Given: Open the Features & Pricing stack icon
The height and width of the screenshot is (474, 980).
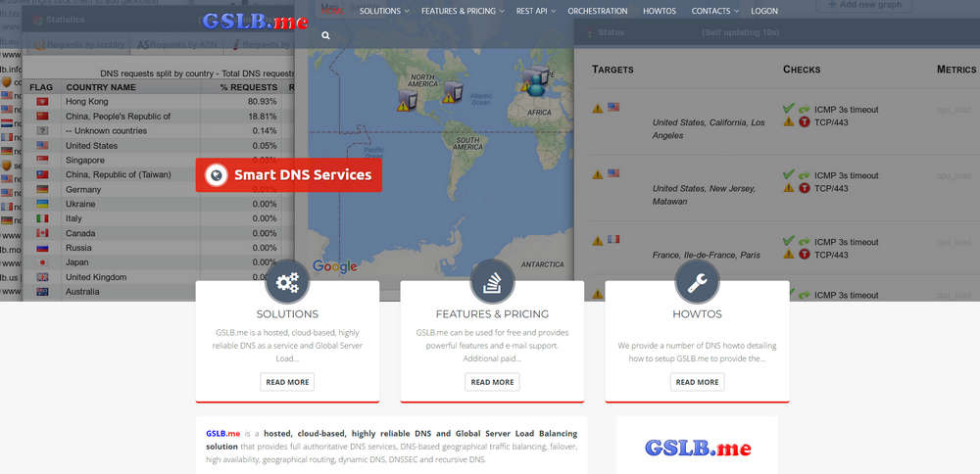Looking at the screenshot, I should click(493, 282).
